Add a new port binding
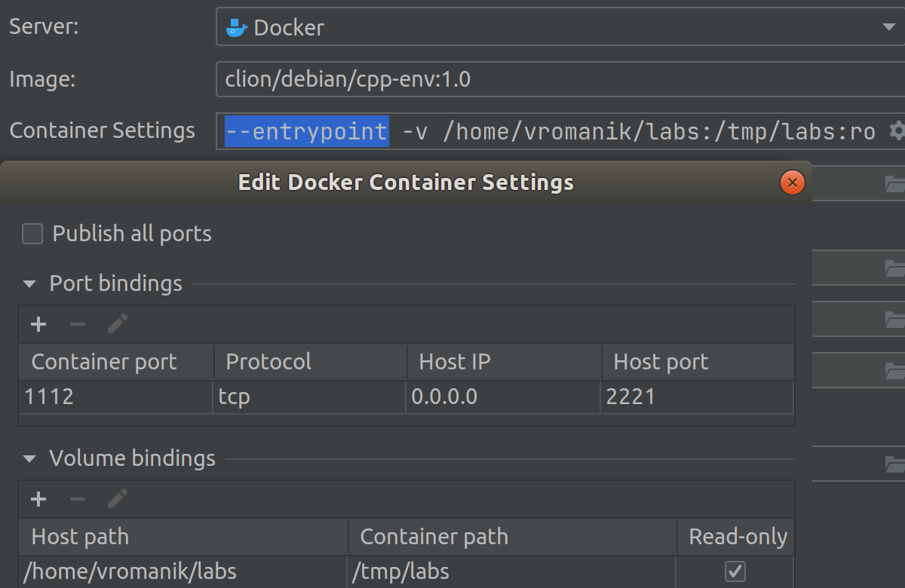 pyautogui.click(x=38, y=325)
